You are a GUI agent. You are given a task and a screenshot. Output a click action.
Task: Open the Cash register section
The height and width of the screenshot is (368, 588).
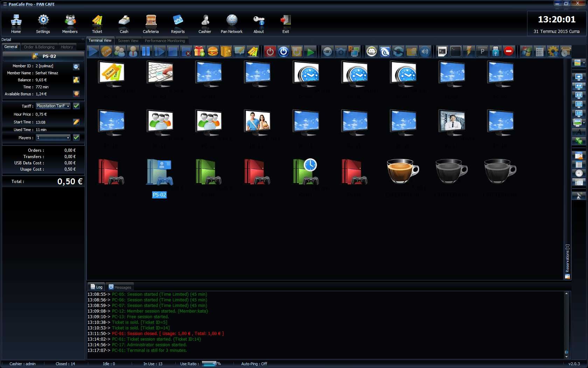[124, 24]
